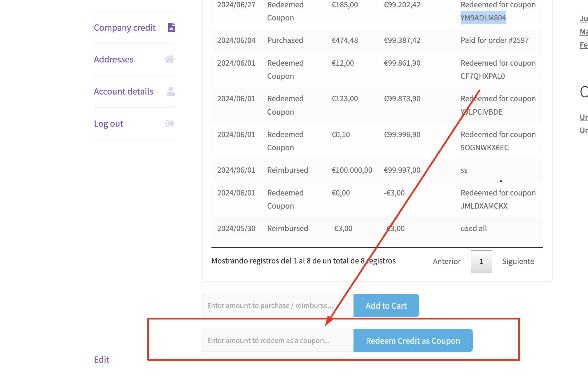Click the highlighted coupon code YM9ADLM804
Viewport: 588px width, 374px height.
483,18
